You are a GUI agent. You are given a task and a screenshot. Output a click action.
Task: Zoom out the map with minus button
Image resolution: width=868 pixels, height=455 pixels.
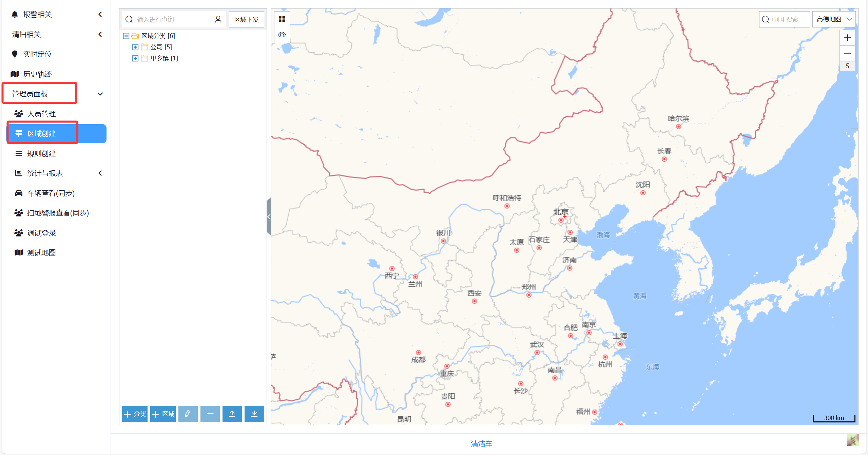click(847, 53)
